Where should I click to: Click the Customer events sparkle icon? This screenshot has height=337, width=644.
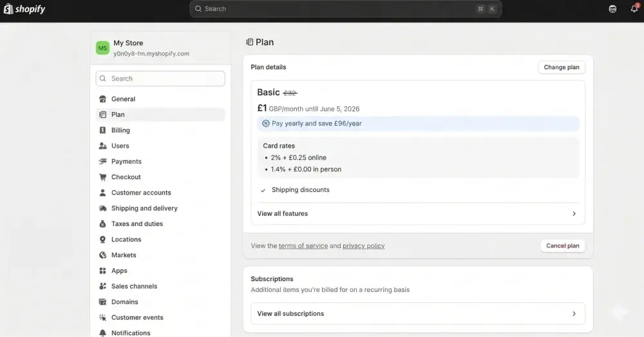click(x=102, y=318)
